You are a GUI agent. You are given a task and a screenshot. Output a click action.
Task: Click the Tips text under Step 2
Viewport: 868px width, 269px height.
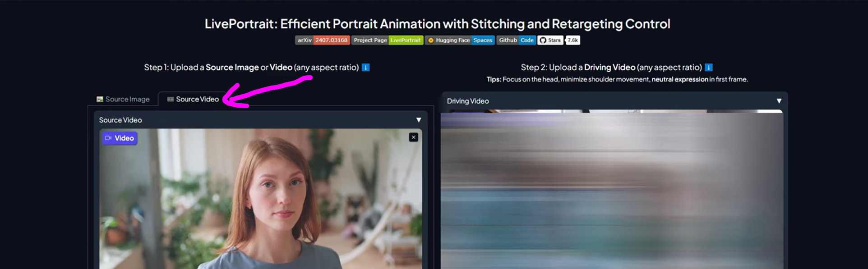[x=617, y=79]
